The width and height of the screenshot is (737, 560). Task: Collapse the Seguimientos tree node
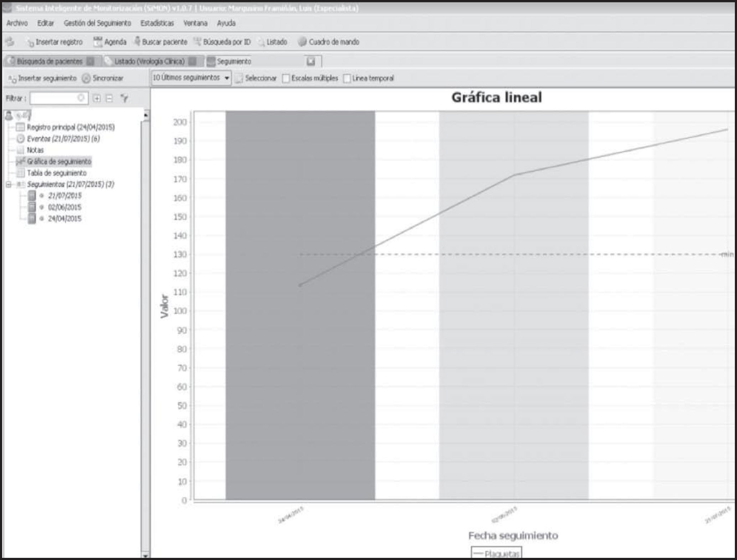(9, 184)
